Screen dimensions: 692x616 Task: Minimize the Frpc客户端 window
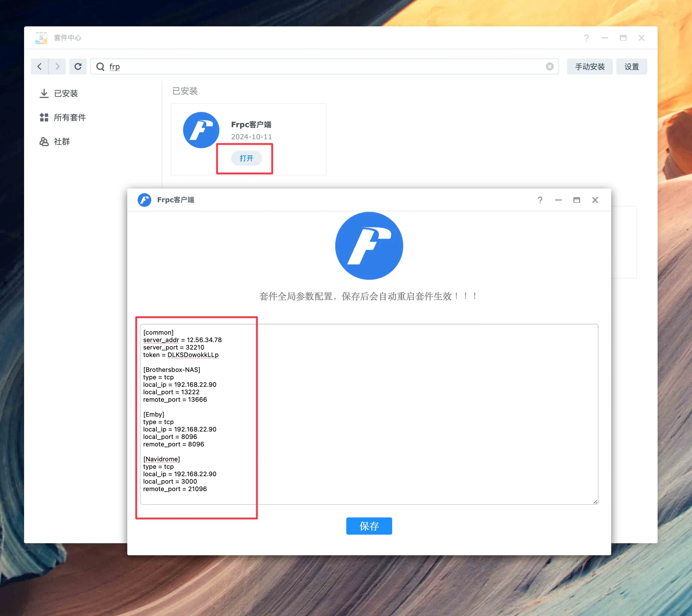click(558, 200)
